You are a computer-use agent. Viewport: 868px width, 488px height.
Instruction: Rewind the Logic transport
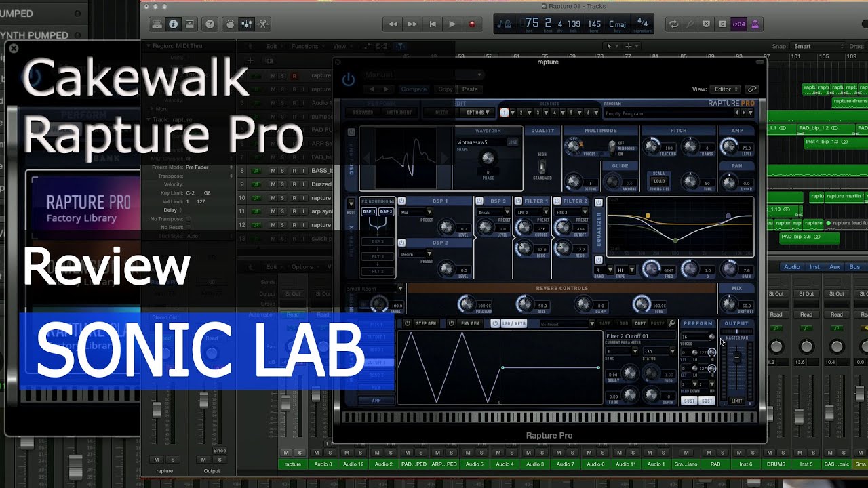393,24
